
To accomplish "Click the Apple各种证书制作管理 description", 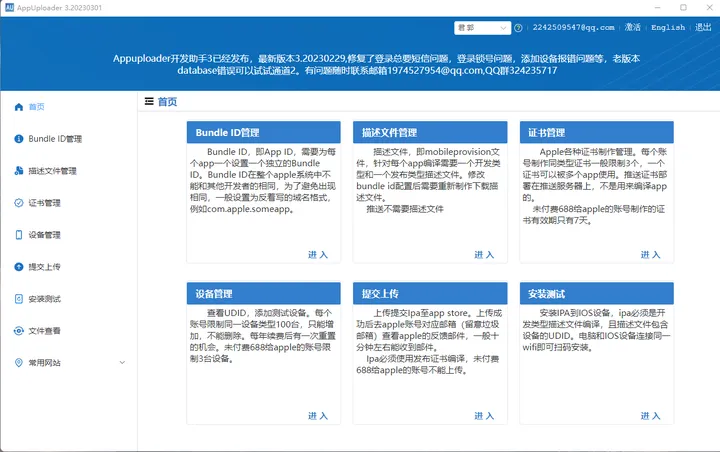I will click(595, 186).
